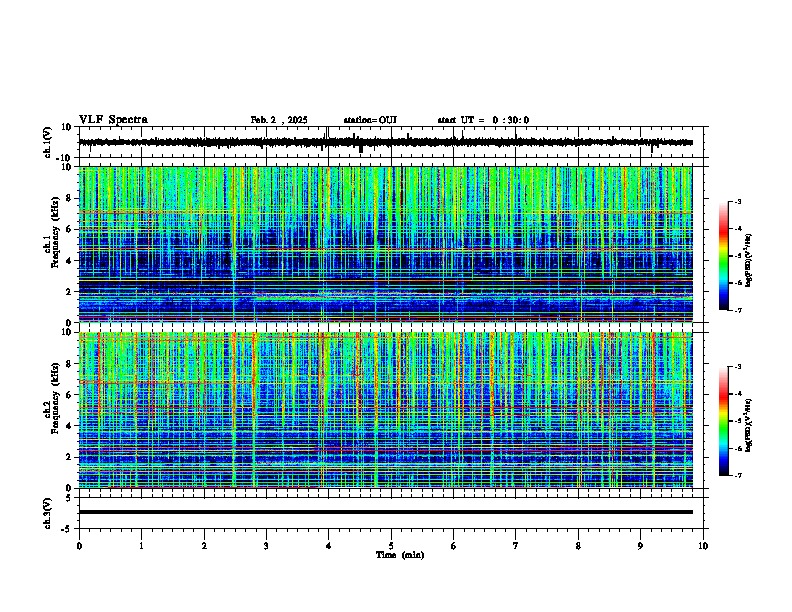Click the time axis tick label 6
Viewport: 792px width, 612px height.
[454, 546]
